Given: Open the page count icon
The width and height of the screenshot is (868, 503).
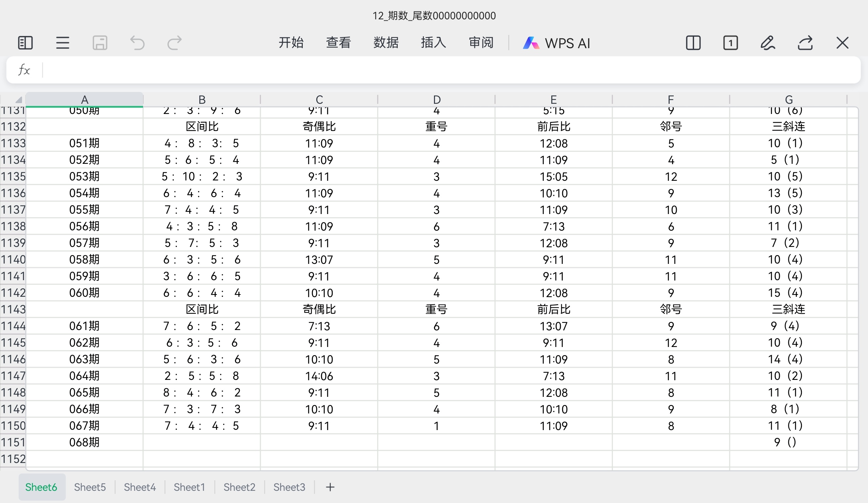Looking at the screenshot, I should 730,43.
